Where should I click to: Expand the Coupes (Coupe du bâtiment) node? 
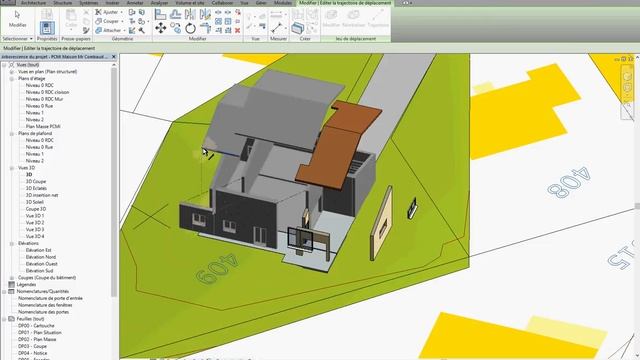(x=12, y=278)
